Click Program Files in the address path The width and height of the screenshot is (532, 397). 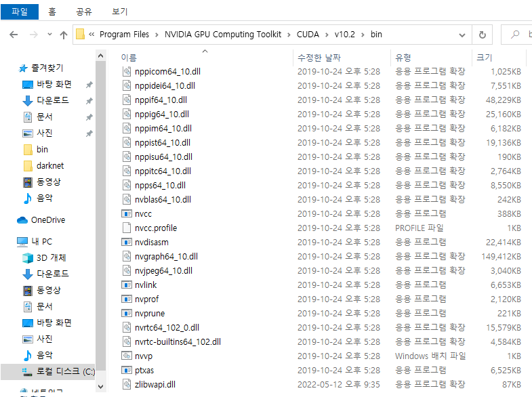click(124, 35)
